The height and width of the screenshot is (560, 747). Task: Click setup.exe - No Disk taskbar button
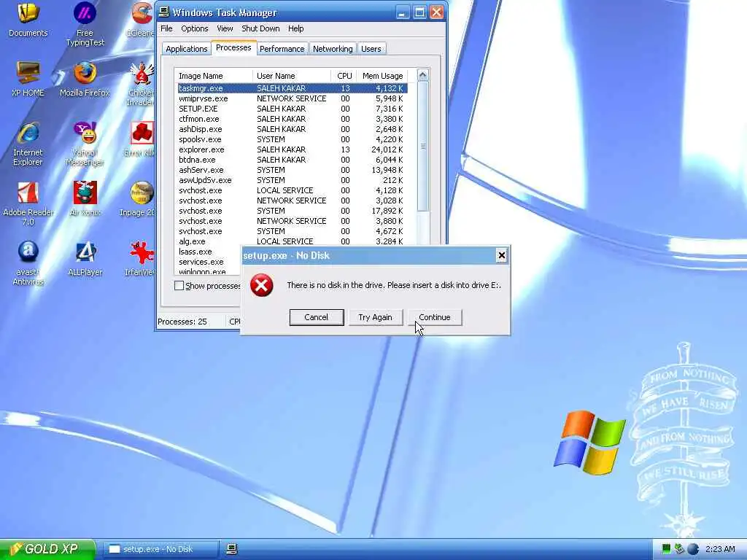[161, 549]
